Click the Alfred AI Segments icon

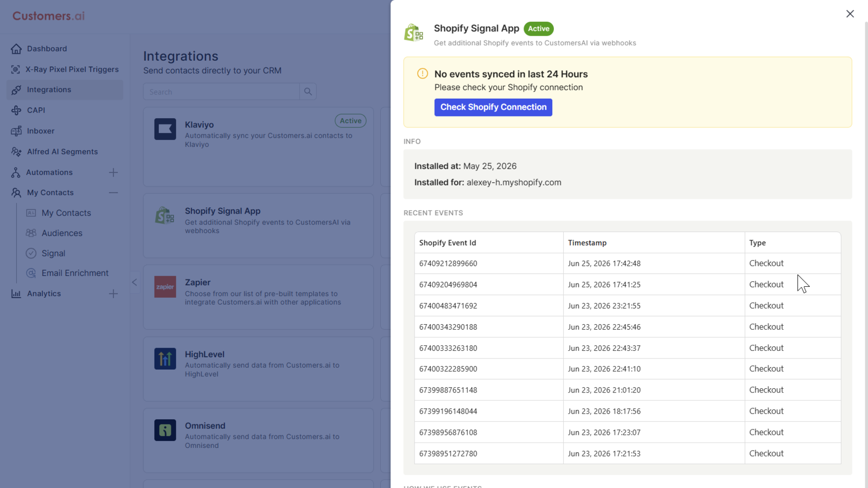(16, 152)
